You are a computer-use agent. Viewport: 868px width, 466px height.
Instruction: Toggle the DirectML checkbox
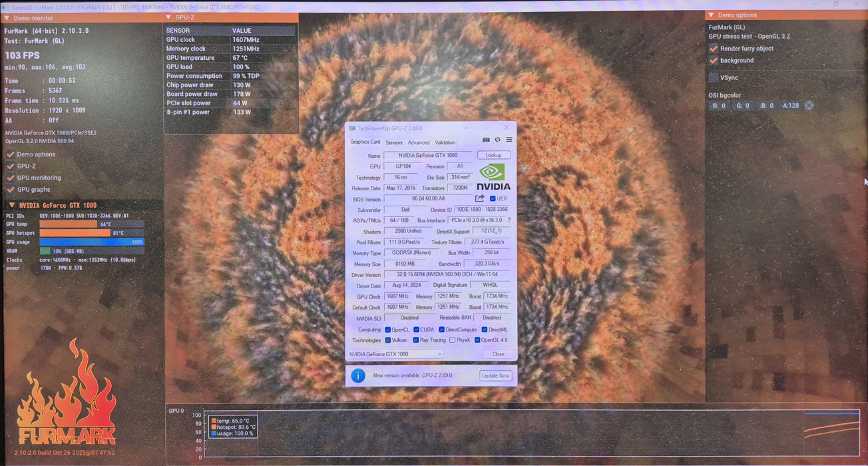(x=484, y=330)
